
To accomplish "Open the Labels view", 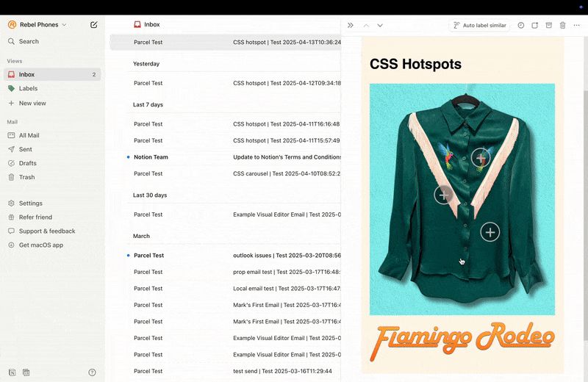I will coord(28,88).
